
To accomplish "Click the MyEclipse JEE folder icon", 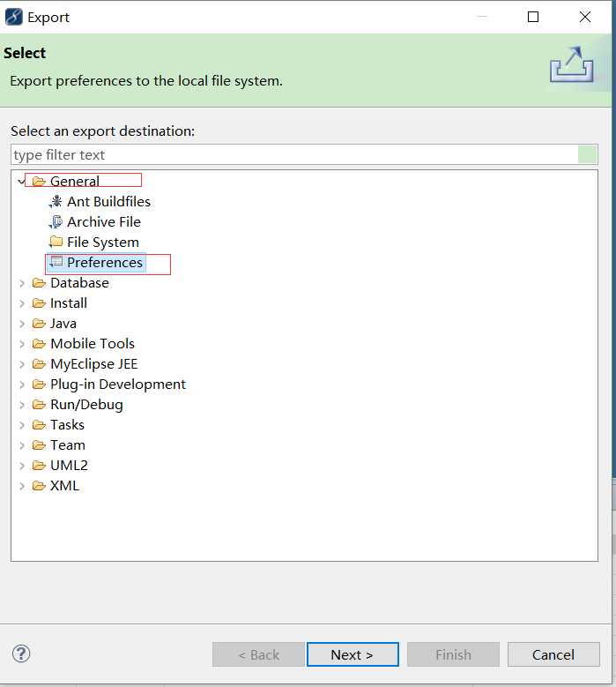I will [39, 364].
